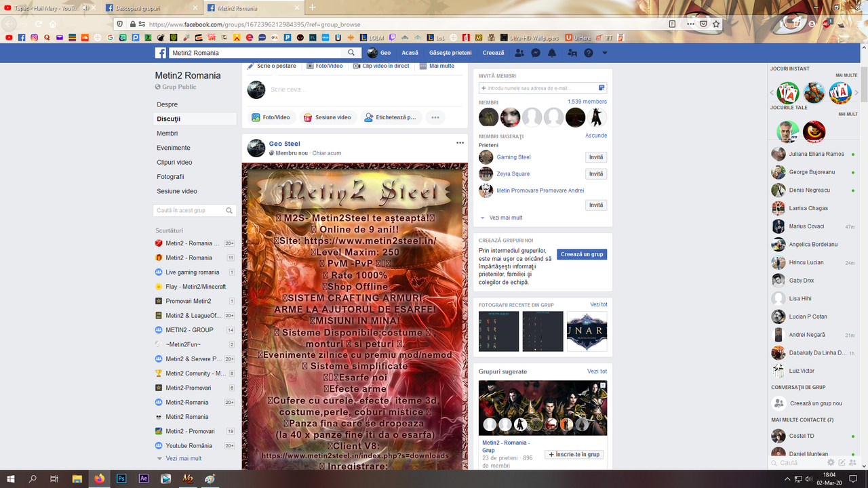This screenshot has width=868, height=488.
Task: Open the notifications bell in the header
Action: click(552, 53)
